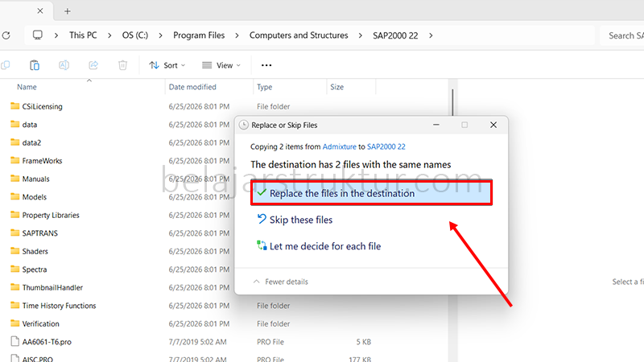The height and width of the screenshot is (362, 644).
Task: Sort by Date modified column header
Action: 192,87
